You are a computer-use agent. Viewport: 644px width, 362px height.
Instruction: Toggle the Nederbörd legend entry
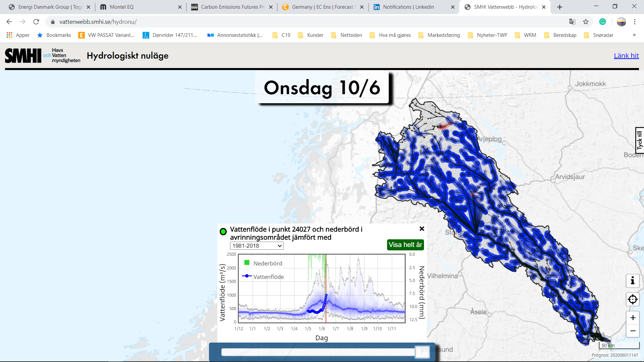[x=267, y=263]
